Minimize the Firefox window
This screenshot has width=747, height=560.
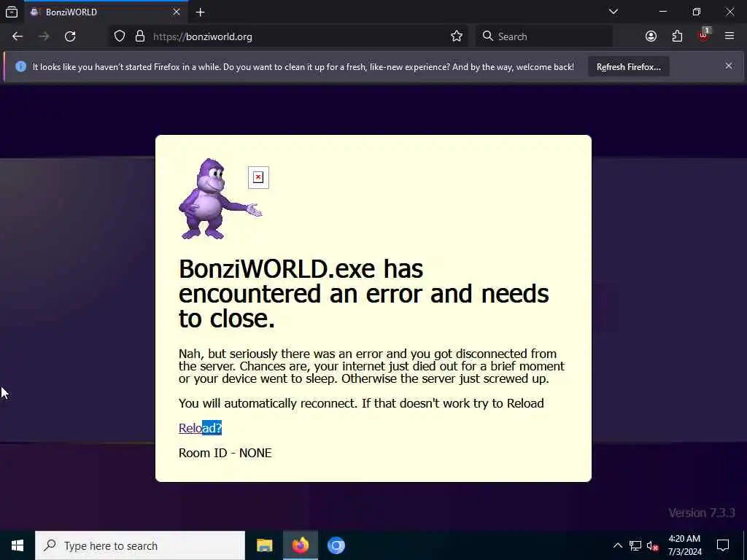point(662,12)
